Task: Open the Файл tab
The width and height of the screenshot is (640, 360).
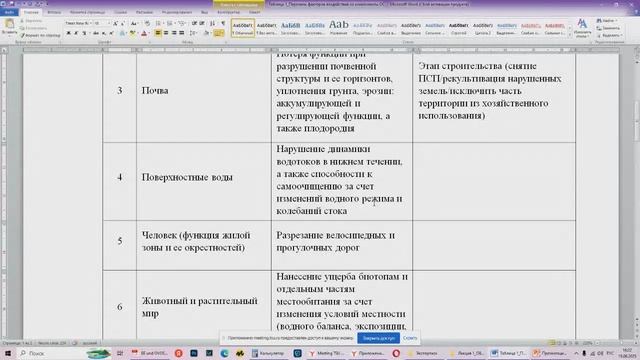Action: [x=9, y=12]
